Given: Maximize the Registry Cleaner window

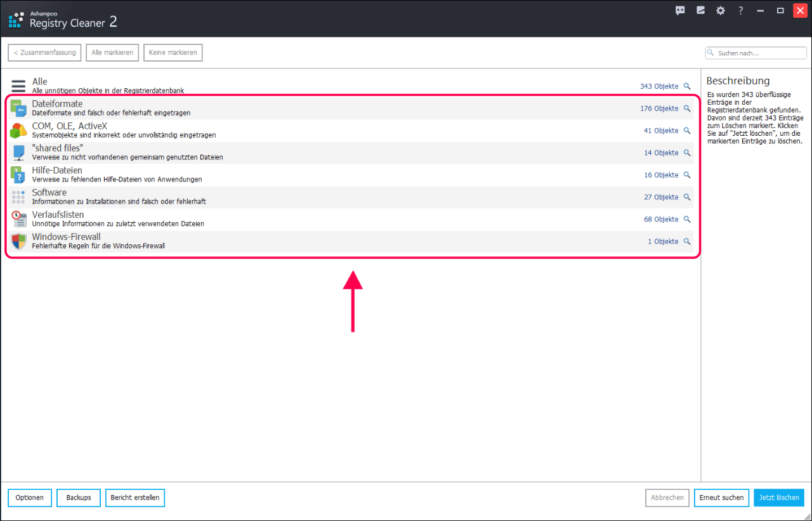Looking at the screenshot, I should [x=780, y=10].
